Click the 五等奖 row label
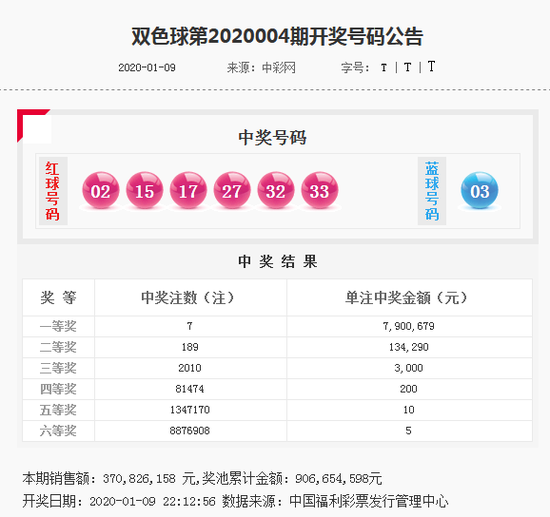This screenshot has height=517, width=550. tap(58, 410)
